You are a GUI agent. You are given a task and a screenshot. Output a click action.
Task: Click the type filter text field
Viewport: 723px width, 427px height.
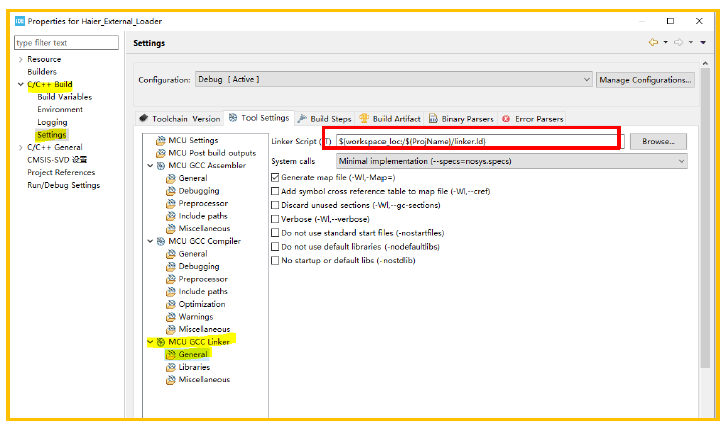point(66,42)
